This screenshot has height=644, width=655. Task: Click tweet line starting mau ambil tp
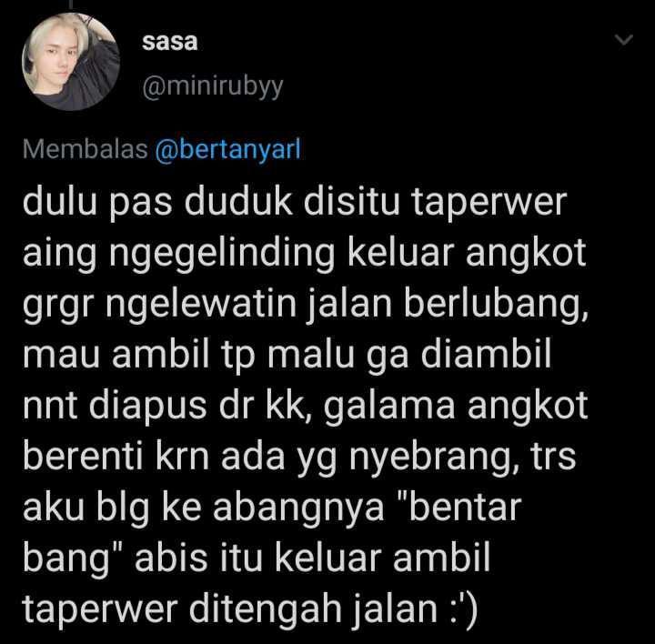click(287, 356)
